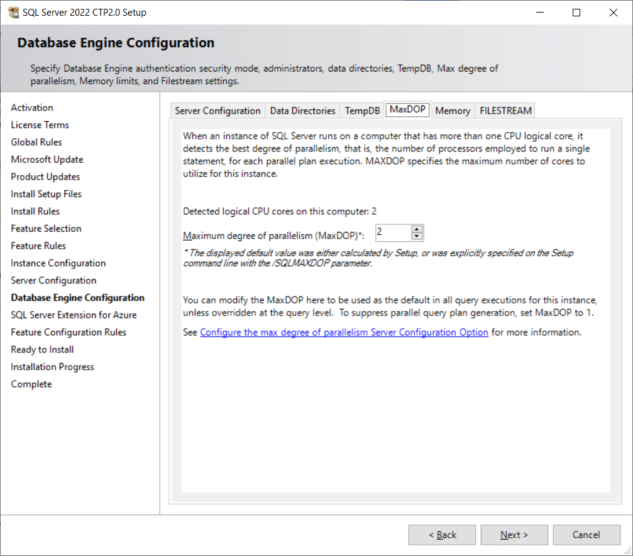Screen dimensions: 633x556
Task: Select Global Rules step
Action: (36, 142)
